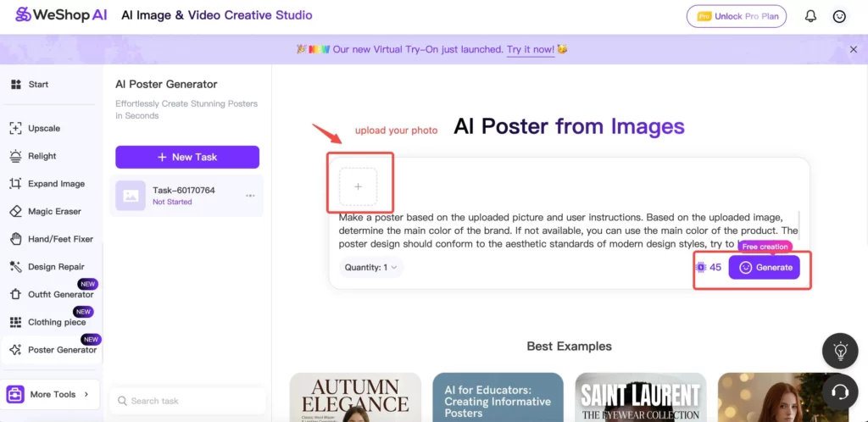Open the Saint Laurent example poster
868x422 pixels.
[641, 397]
